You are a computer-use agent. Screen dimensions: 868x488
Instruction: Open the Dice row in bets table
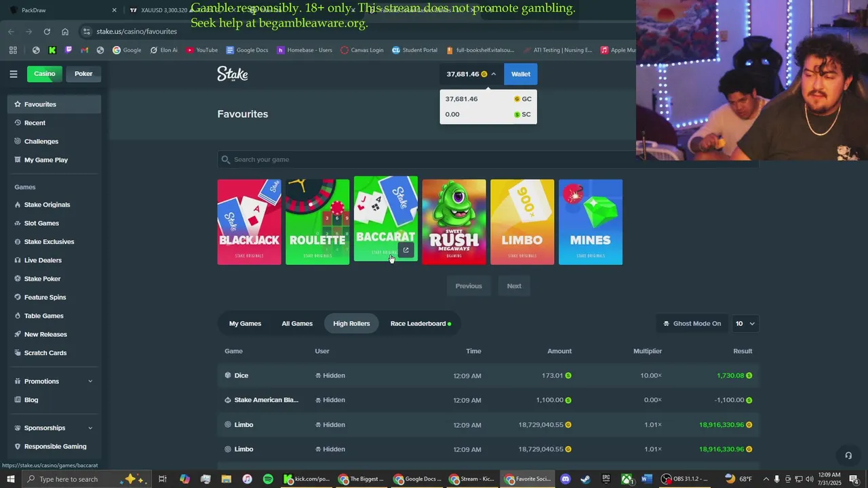pos(488,375)
